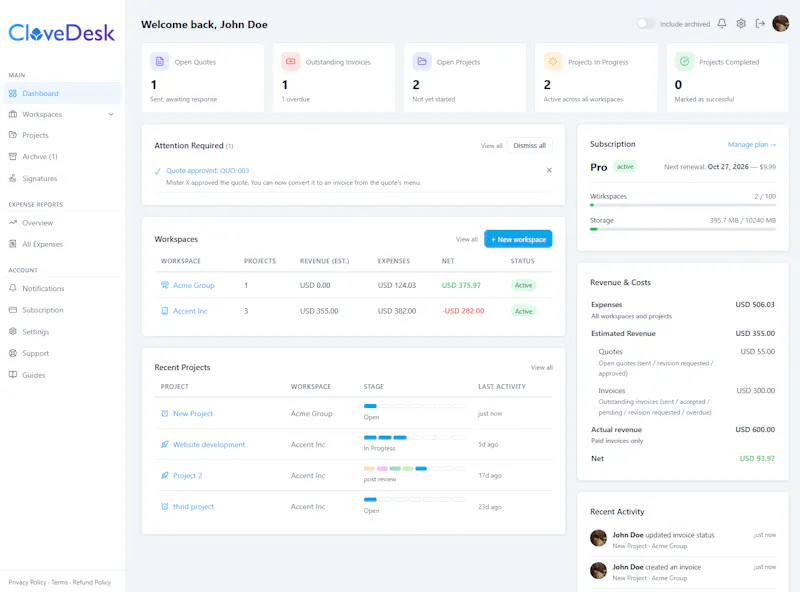Click the Storage usage progress bar
The image size is (800, 592).
(x=683, y=229)
